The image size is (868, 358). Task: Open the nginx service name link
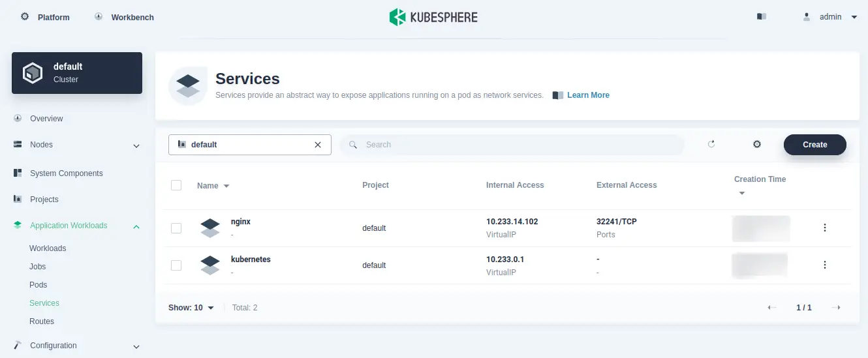(241, 222)
